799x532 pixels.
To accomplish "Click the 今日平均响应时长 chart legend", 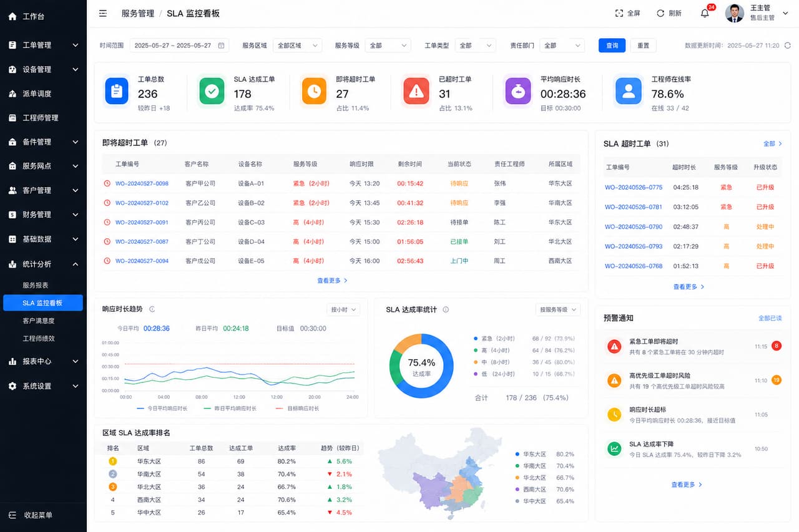I will point(162,409).
